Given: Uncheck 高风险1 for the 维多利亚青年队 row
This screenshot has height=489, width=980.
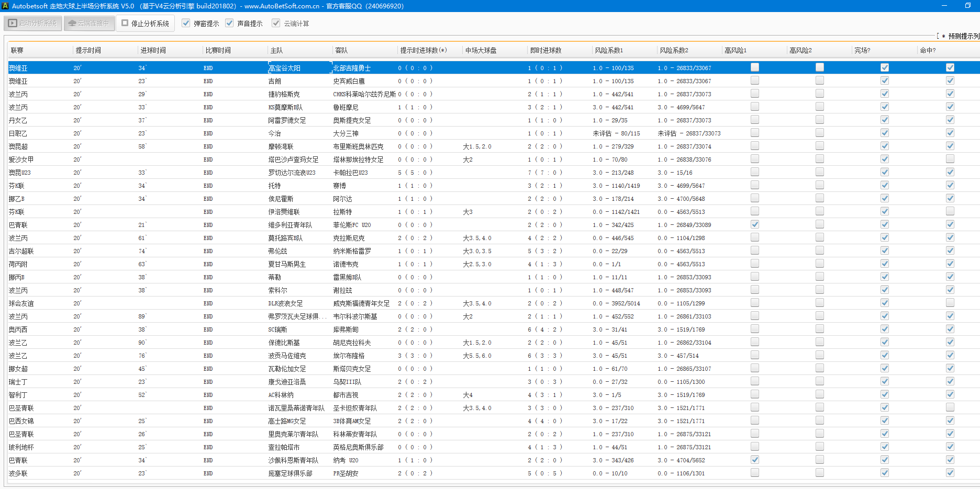Looking at the screenshot, I should 754,224.
